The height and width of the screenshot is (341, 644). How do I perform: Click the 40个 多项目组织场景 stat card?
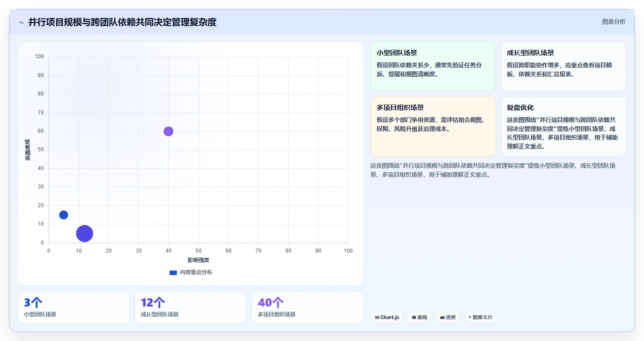tap(307, 307)
